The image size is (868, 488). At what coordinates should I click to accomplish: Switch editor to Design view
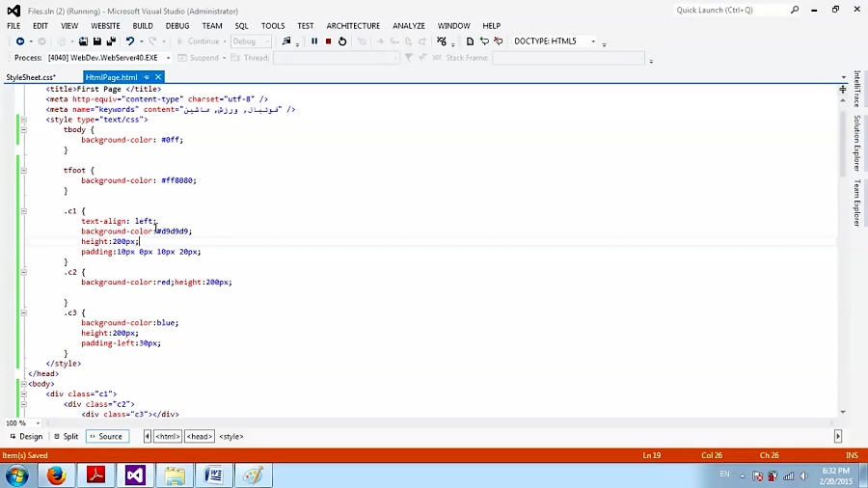[26, 437]
